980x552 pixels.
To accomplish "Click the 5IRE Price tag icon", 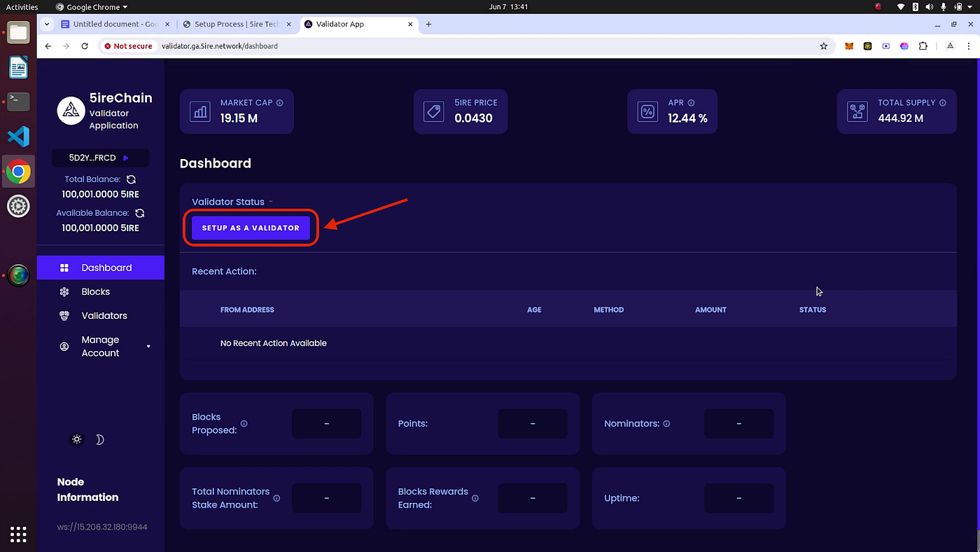I will [433, 111].
